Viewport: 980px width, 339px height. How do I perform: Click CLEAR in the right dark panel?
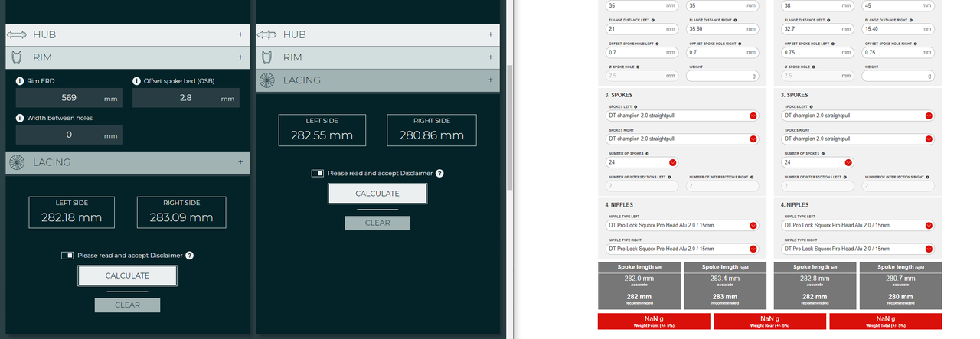coord(377,223)
